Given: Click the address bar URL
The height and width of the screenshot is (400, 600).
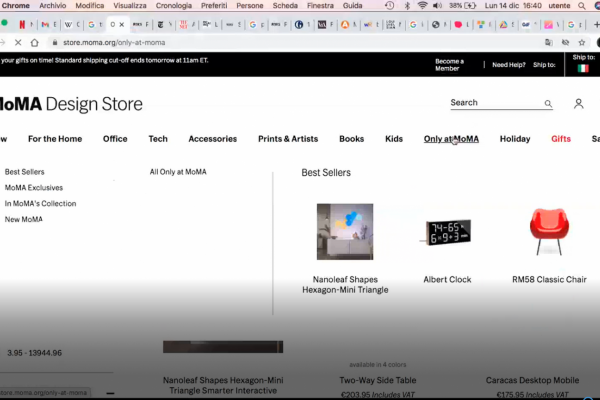Looking at the screenshot, I should click(x=114, y=42).
